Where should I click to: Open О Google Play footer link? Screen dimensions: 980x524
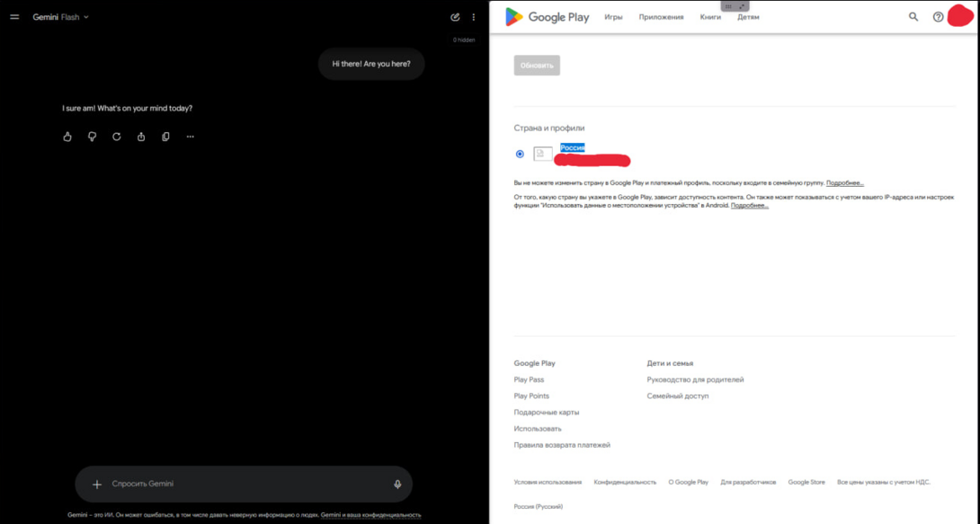click(x=688, y=482)
